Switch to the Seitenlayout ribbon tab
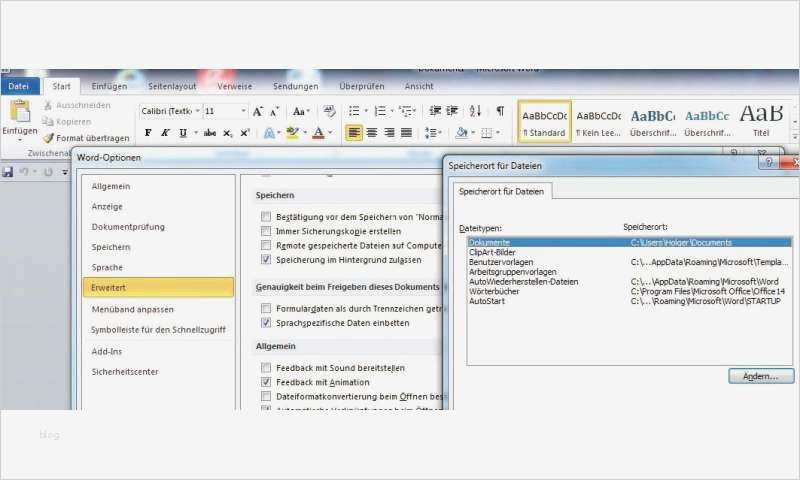Screen dimensions: 800x480 point(172,86)
